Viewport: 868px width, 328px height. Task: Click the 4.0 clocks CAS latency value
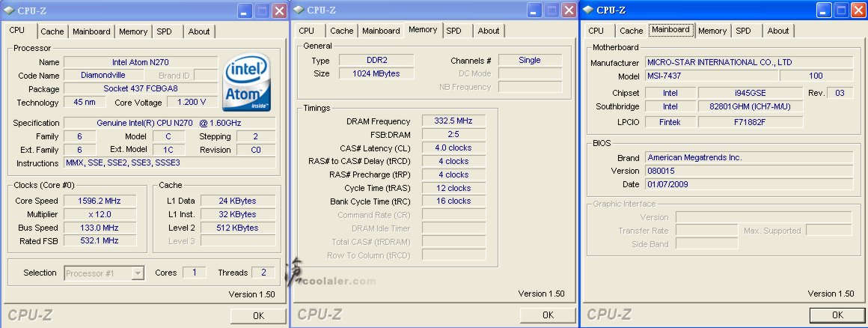coord(453,148)
